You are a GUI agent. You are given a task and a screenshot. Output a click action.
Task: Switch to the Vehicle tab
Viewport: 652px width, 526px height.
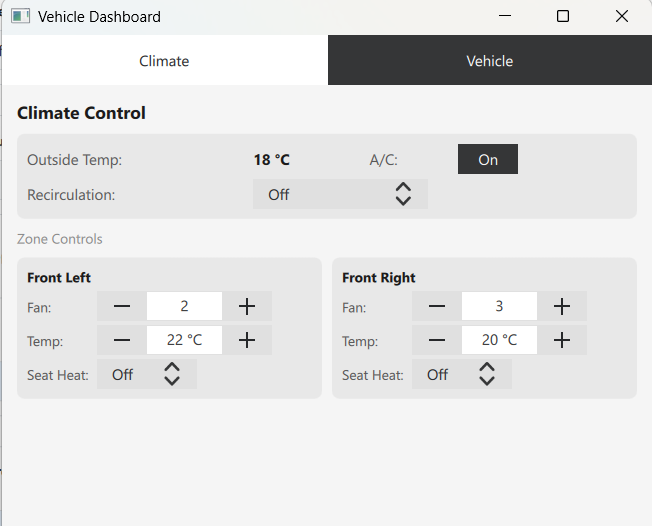coord(490,61)
